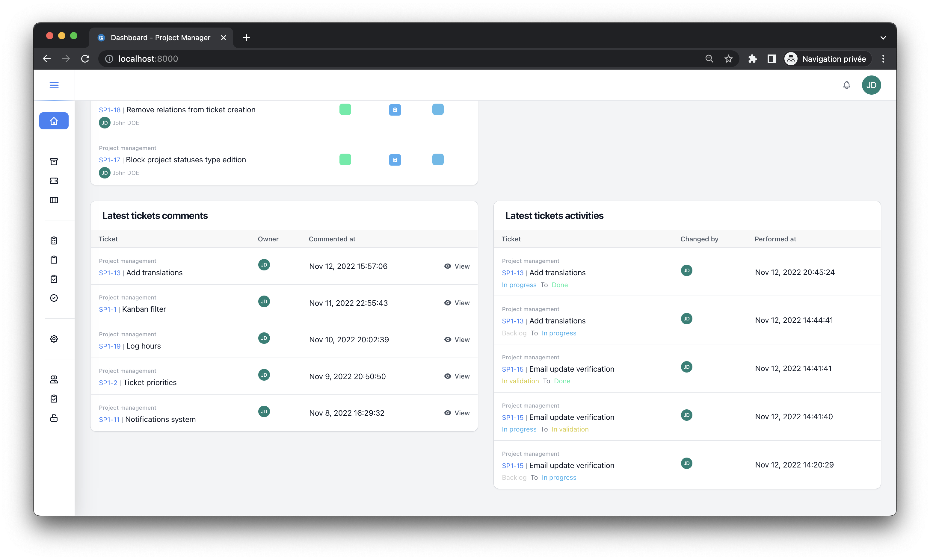The width and height of the screenshot is (930, 560).
Task: Open the JD user avatar menu
Action: [x=871, y=85]
